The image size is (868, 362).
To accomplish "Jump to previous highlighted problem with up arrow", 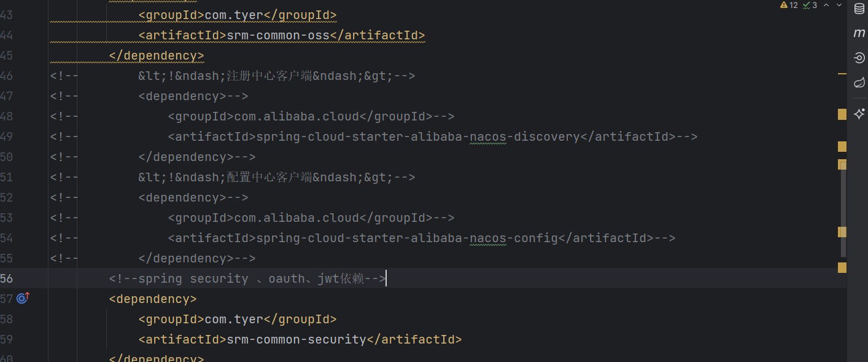I will pos(826,5).
